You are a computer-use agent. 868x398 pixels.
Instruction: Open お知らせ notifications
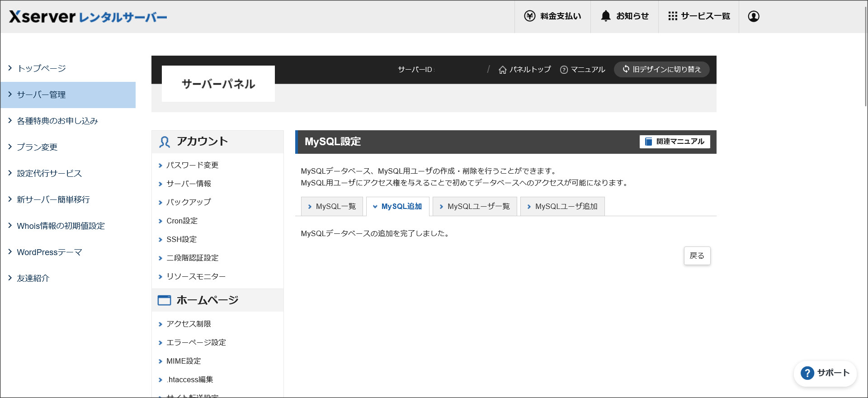[x=624, y=16]
